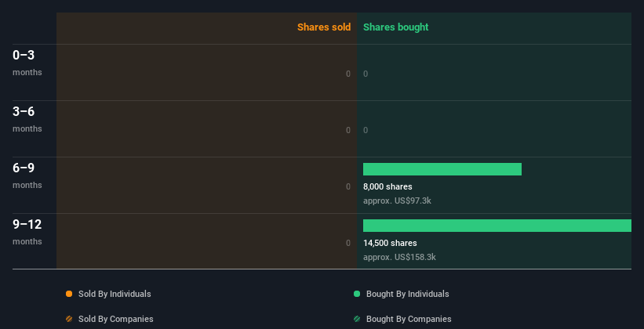Click the striped Sold By Companies legend icon
This screenshot has height=329, width=644.
coord(69,319)
